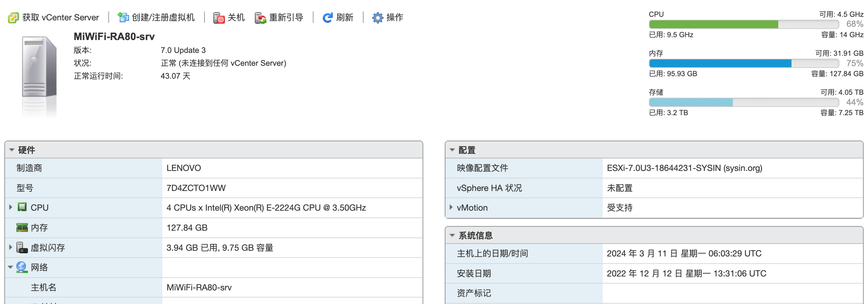Click the 主机上的日期/时间 label
The width and height of the screenshot is (868, 304).
click(492, 254)
